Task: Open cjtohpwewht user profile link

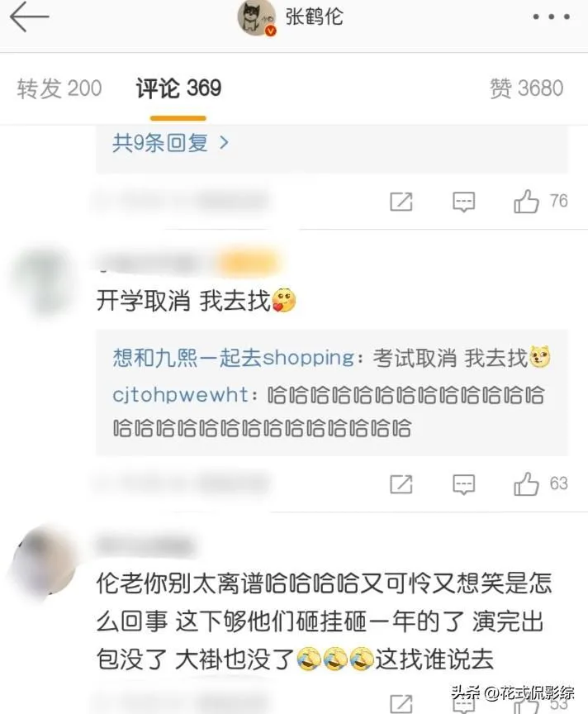Action: (180, 394)
